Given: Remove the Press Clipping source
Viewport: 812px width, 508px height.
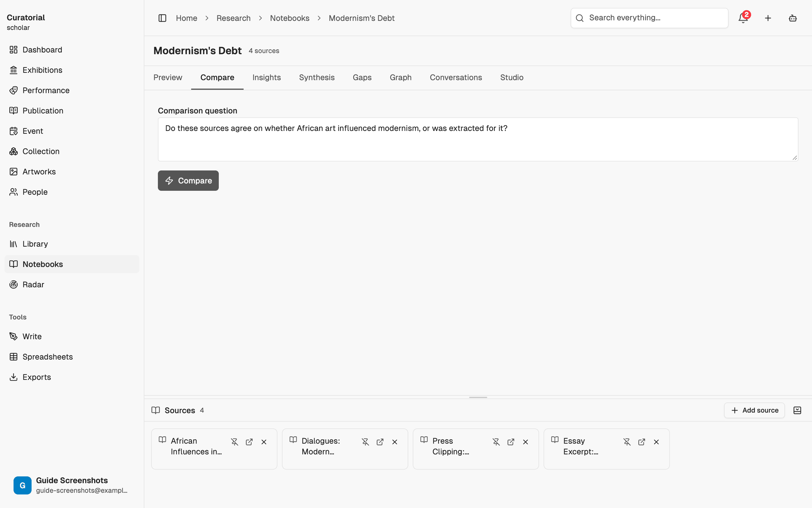Looking at the screenshot, I should (526, 442).
